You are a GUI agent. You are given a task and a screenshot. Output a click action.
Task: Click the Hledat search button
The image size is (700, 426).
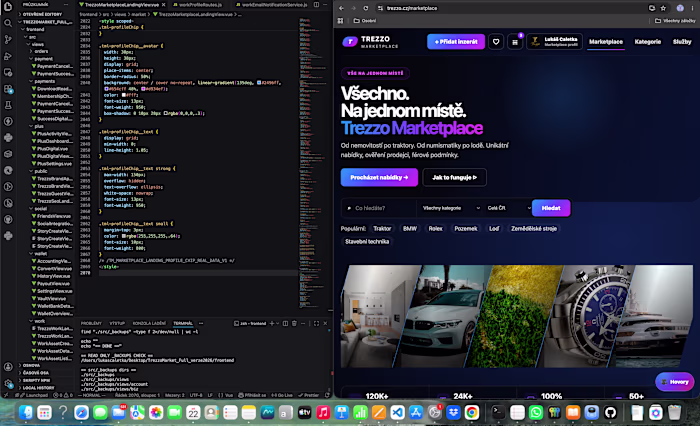[x=551, y=208]
